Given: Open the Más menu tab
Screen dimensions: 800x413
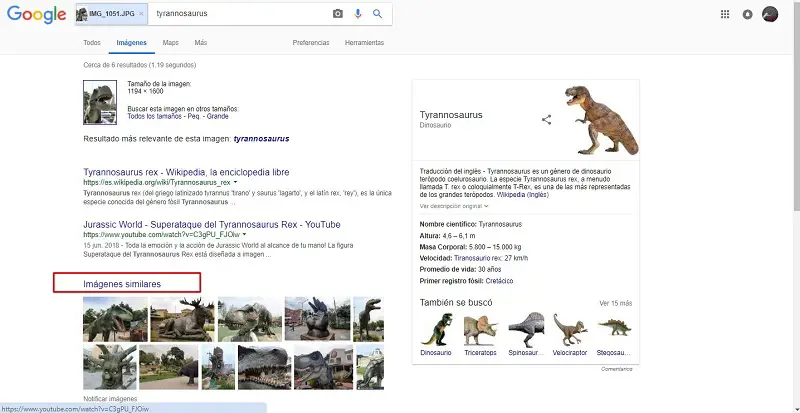Looking at the screenshot, I should tap(201, 43).
